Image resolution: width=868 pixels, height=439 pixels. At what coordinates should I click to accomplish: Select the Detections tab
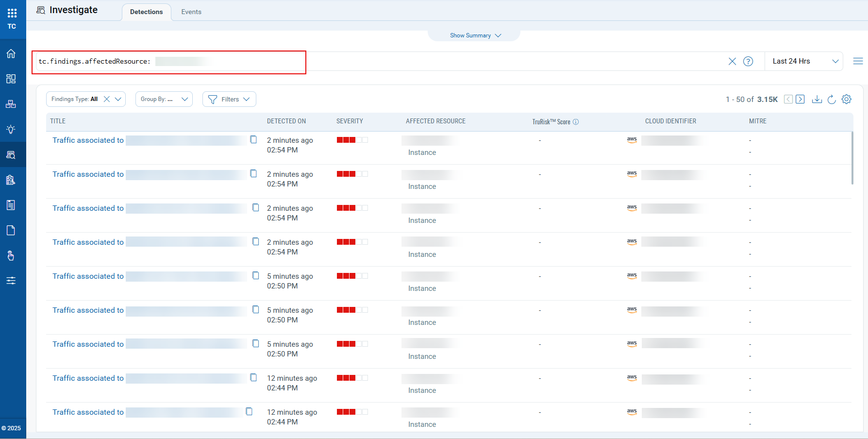click(x=146, y=12)
